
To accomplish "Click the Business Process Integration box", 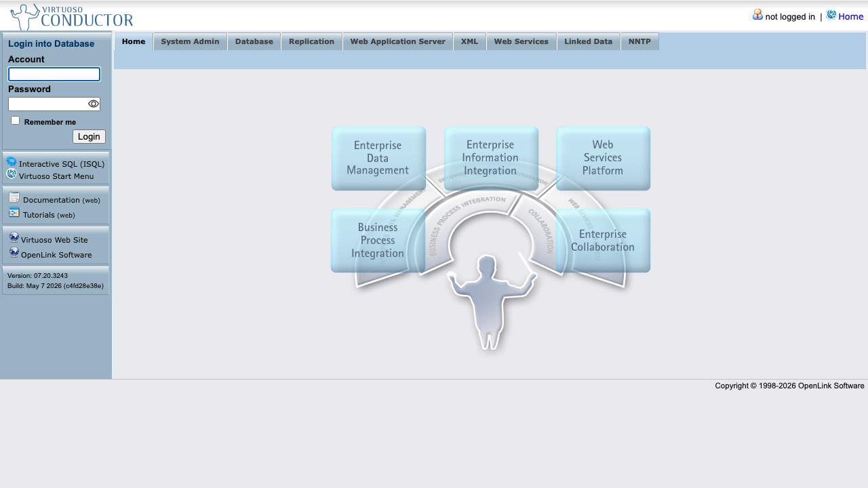I will click(x=378, y=241).
